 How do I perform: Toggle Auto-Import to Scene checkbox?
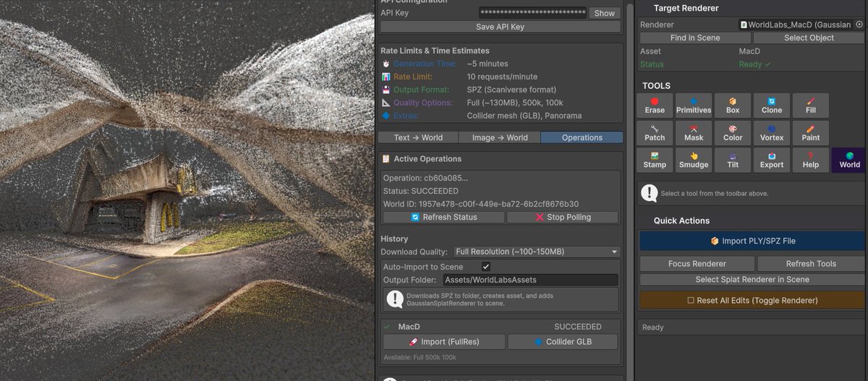pyautogui.click(x=486, y=267)
